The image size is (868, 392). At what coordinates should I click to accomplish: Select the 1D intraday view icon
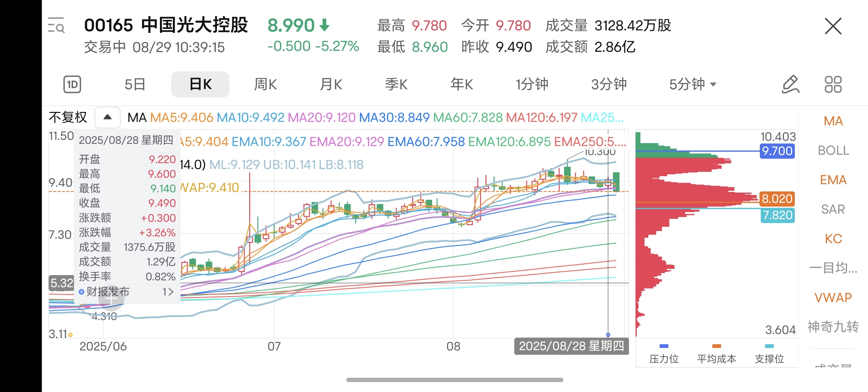click(72, 84)
